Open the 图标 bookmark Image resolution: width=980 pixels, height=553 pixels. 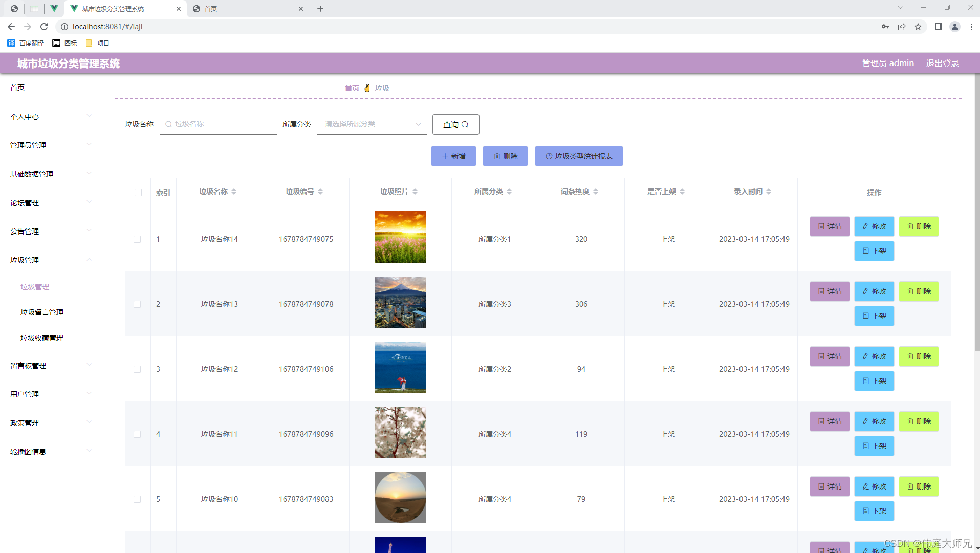pyautogui.click(x=65, y=43)
